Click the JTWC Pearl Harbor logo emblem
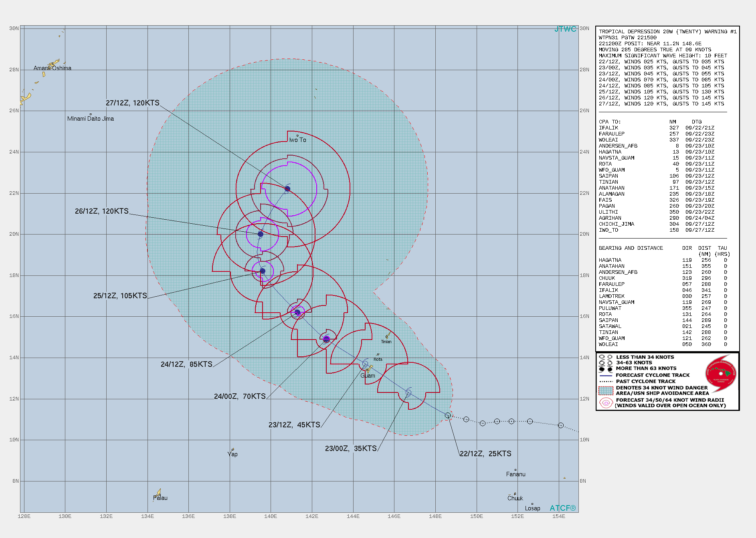756x538 pixels. (721, 374)
